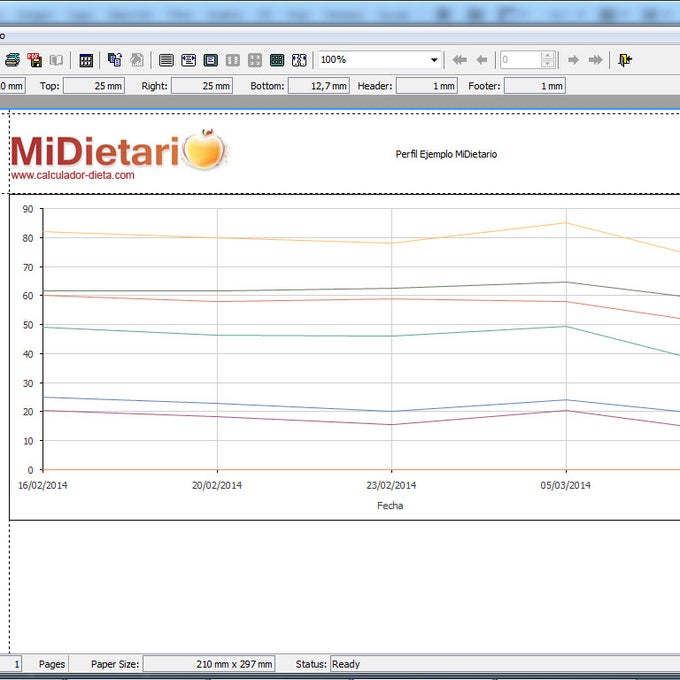Click the 90 value on the vertical axis
Viewport: 680px width, 680px height.
click(x=28, y=209)
